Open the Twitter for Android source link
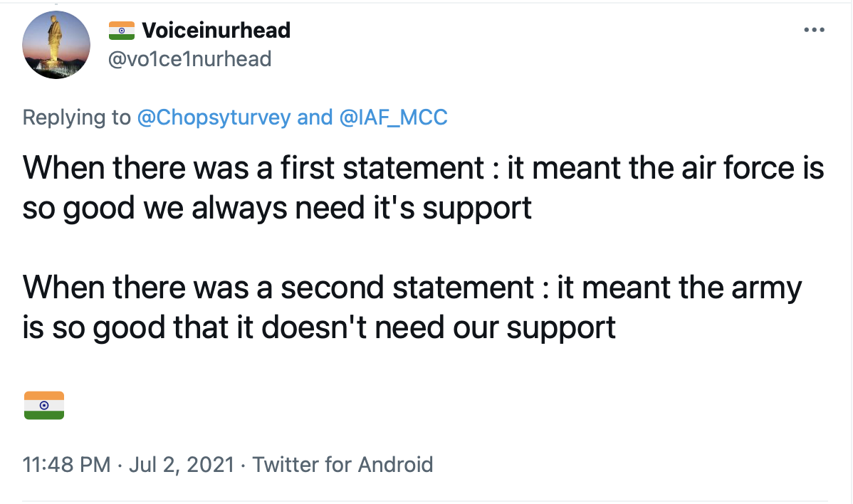 (342, 465)
